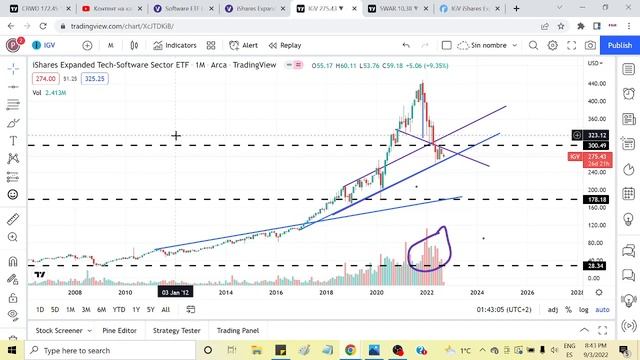Click the Windows search box

110,350
